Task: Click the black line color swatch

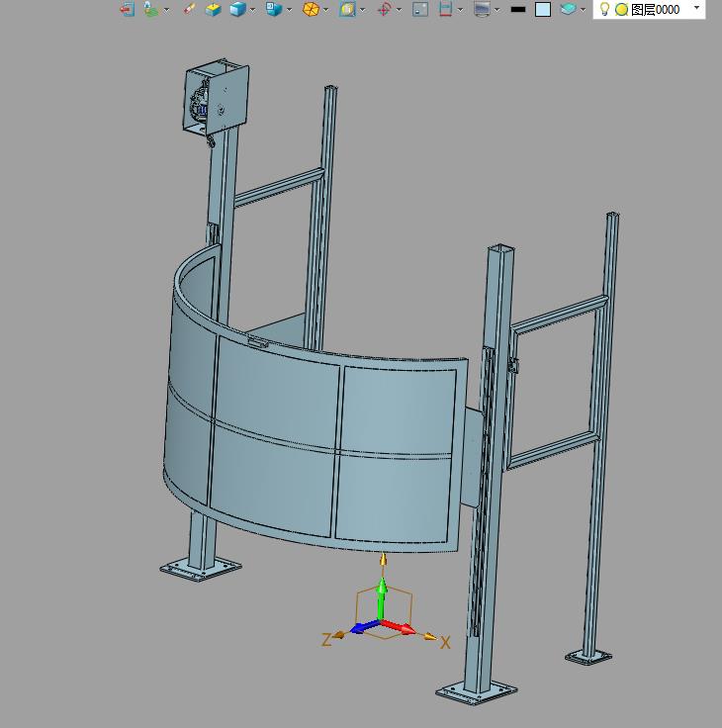Action: [518, 9]
